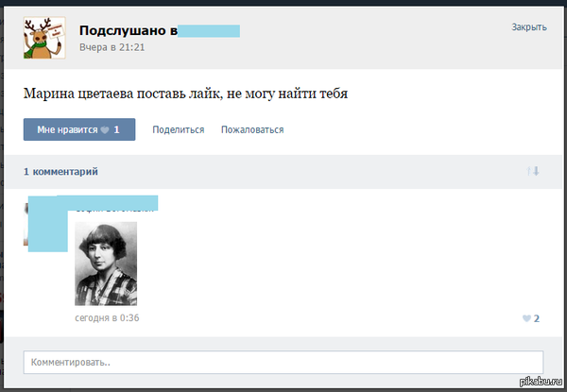Click the post text about Марина Цветаева
Image resolution: width=567 pixels, height=392 pixels.
(192, 94)
